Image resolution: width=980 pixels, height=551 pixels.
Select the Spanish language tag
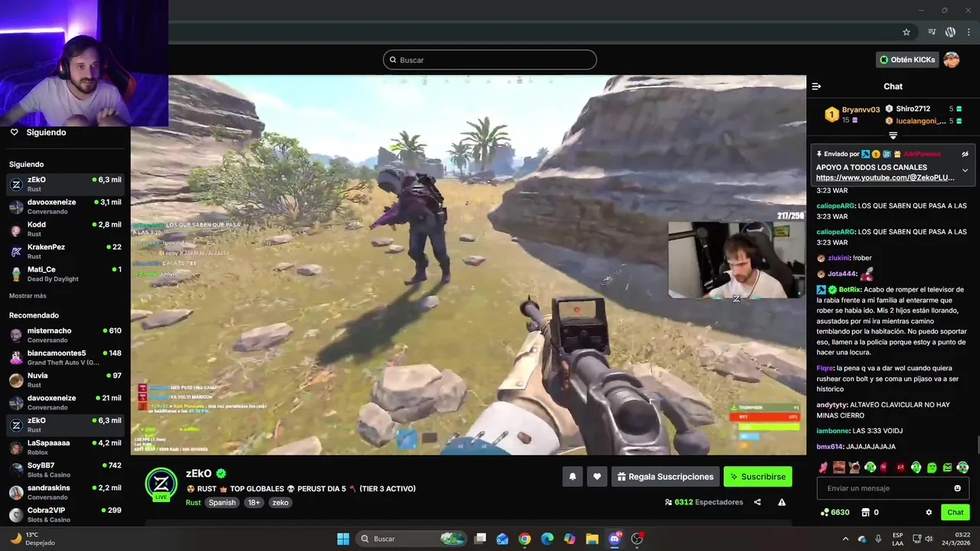(x=222, y=503)
